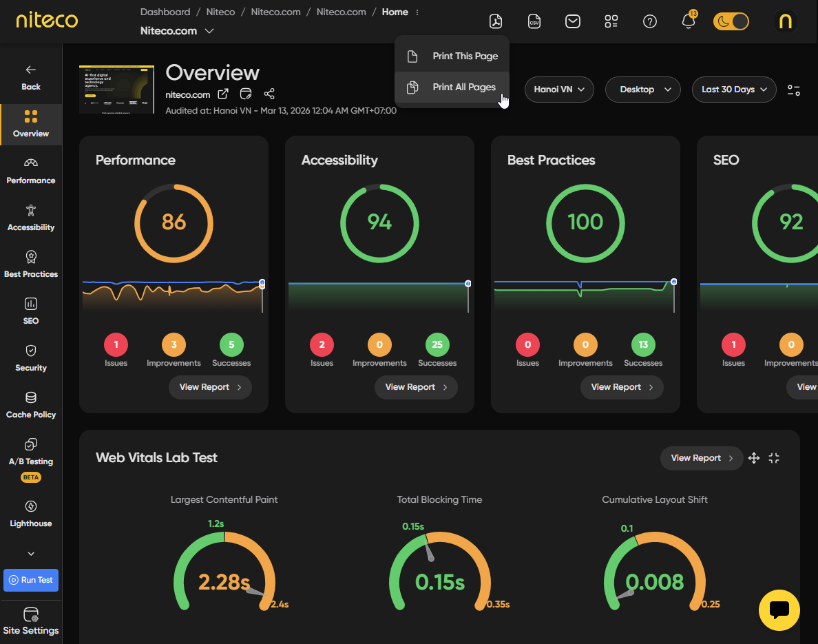This screenshot has height=644, width=818.
Task: Open the filter settings sliders icon
Action: coord(793,90)
